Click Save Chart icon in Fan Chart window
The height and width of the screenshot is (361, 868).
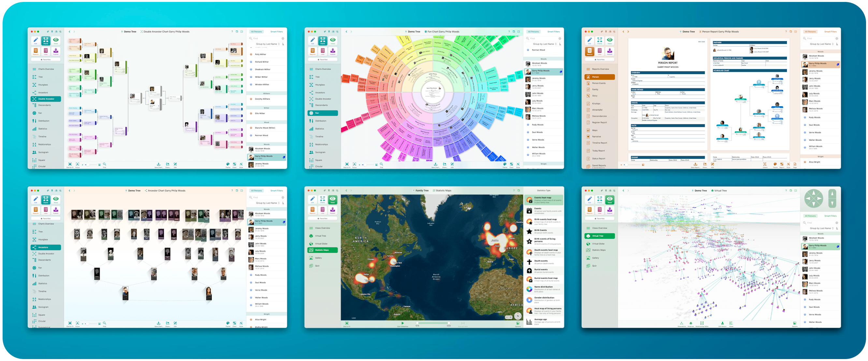(x=435, y=164)
